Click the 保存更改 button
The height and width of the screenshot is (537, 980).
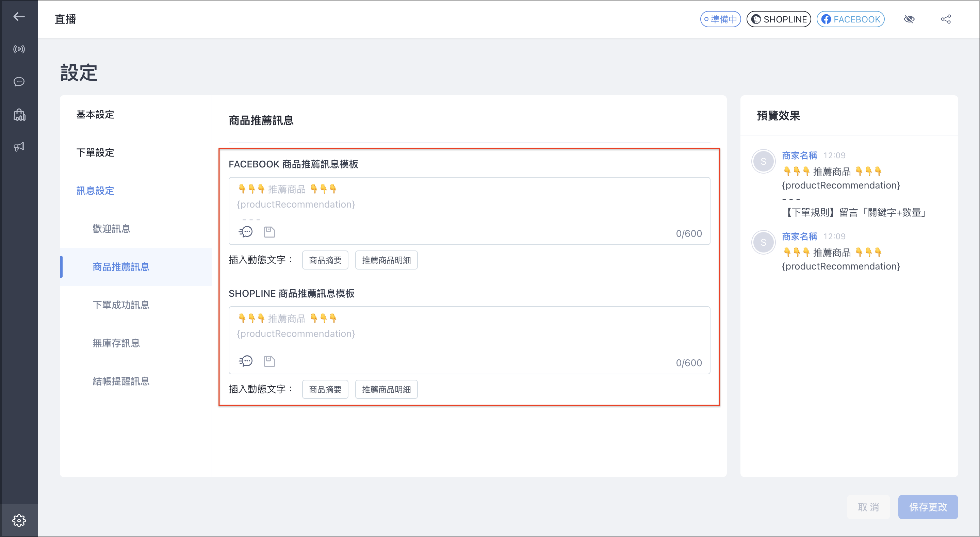pyautogui.click(x=928, y=507)
